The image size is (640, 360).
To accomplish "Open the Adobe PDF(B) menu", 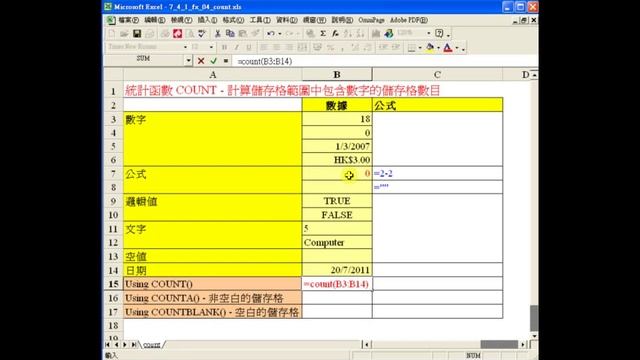I will pos(409,20).
